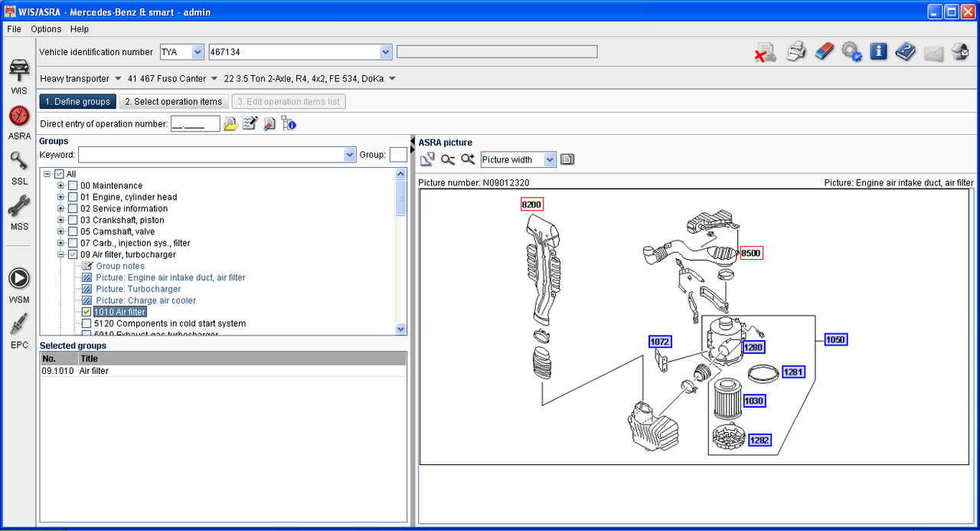Zoom out the ASRA picture
The image size is (980, 531).
(448, 159)
